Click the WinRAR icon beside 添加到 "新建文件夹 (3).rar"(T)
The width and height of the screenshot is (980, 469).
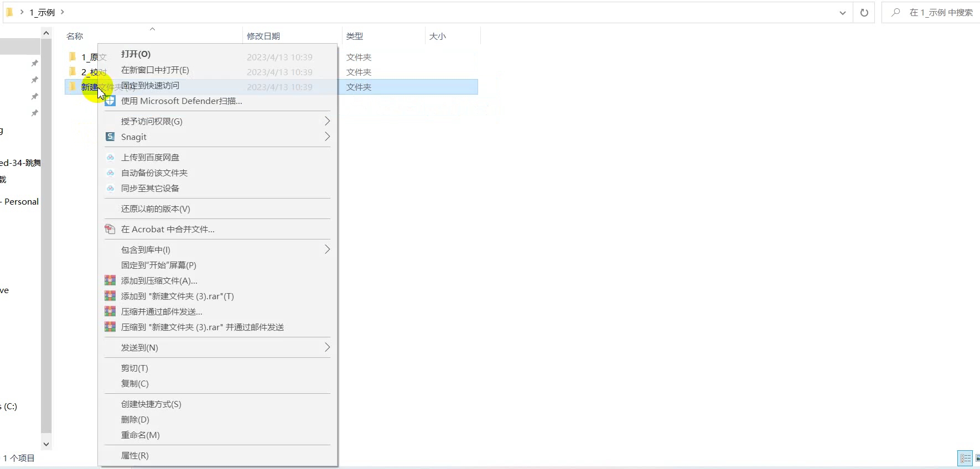pos(110,296)
